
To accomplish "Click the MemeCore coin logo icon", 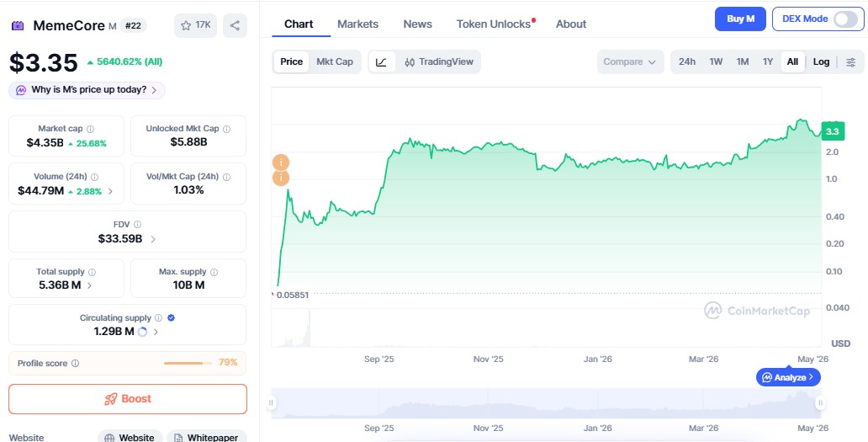I will point(19,25).
